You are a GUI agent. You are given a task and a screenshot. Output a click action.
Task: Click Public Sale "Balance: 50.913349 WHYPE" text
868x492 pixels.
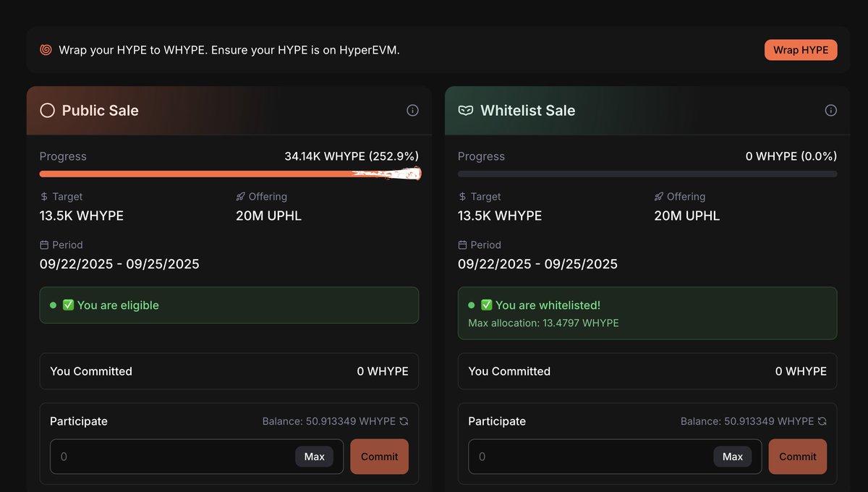(x=329, y=421)
